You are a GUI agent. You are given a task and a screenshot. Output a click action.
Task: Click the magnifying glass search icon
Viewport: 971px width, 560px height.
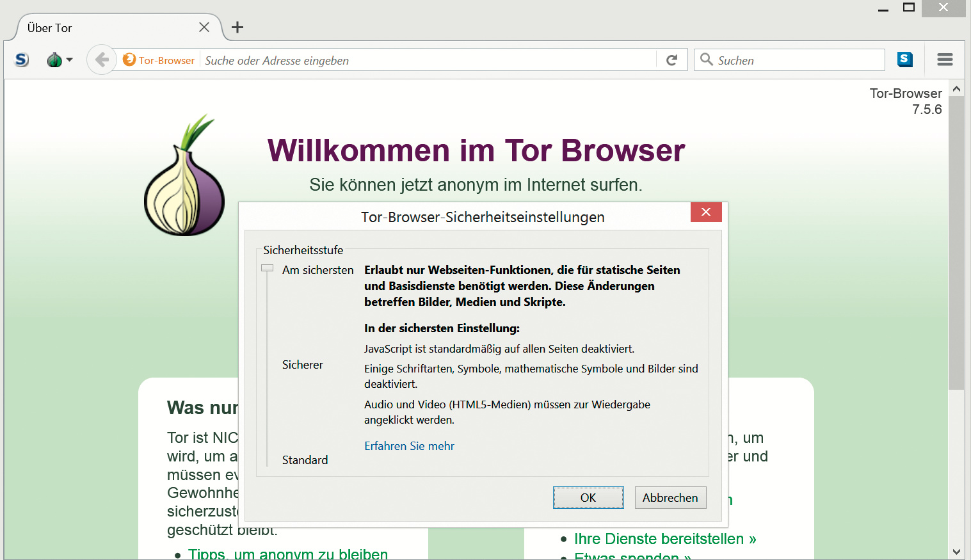coord(707,60)
